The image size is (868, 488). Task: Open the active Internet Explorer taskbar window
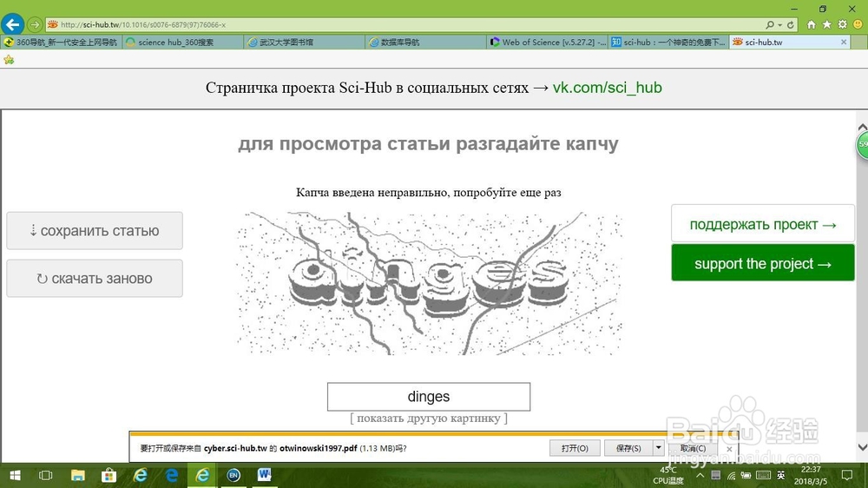coord(202,475)
